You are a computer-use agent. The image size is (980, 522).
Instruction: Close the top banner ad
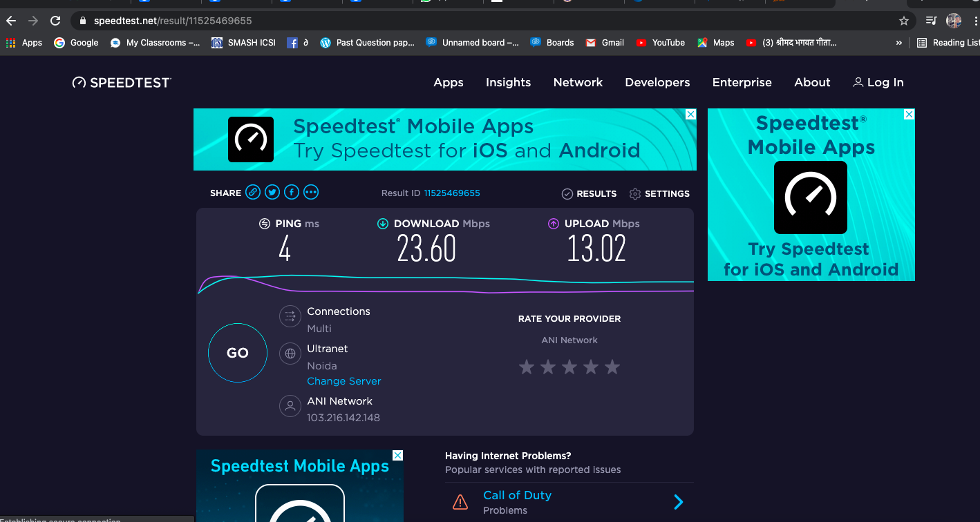[x=690, y=115]
